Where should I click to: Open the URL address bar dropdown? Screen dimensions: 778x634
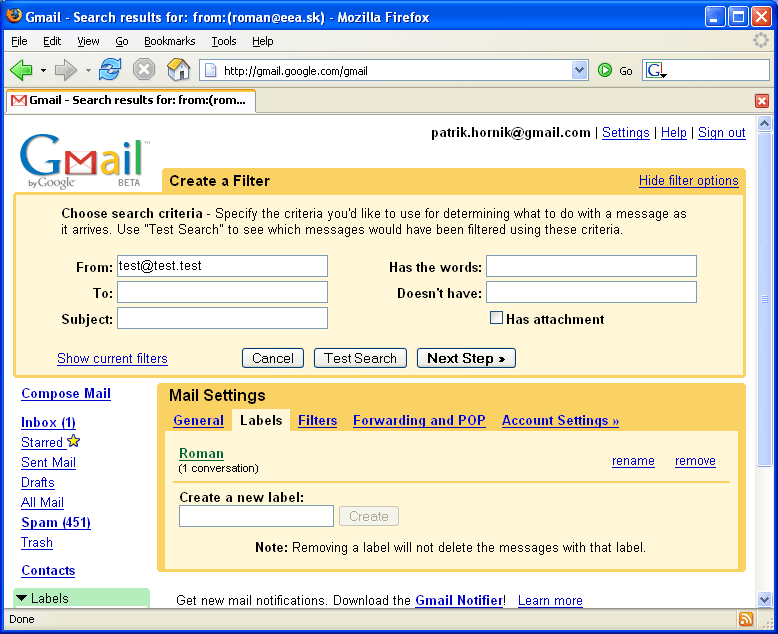tap(579, 70)
